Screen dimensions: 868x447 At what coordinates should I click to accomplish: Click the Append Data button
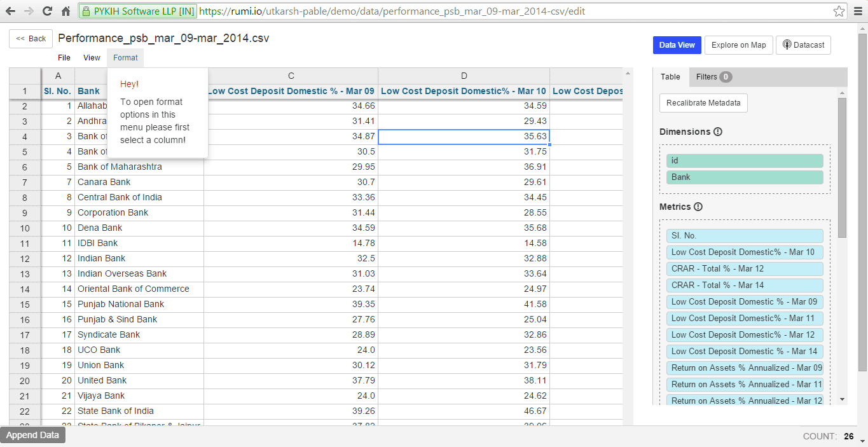(x=32, y=436)
